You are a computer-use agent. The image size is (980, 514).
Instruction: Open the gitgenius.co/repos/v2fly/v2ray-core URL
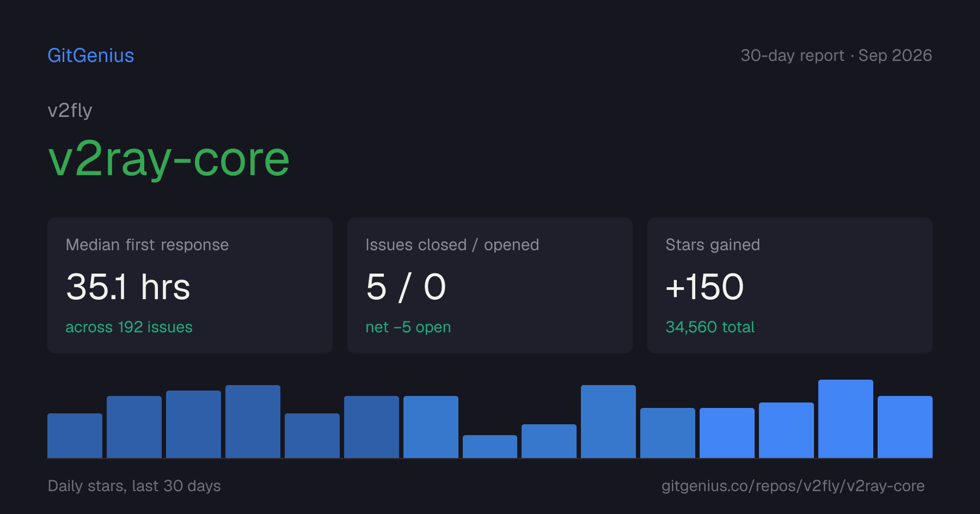coord(793,486)
